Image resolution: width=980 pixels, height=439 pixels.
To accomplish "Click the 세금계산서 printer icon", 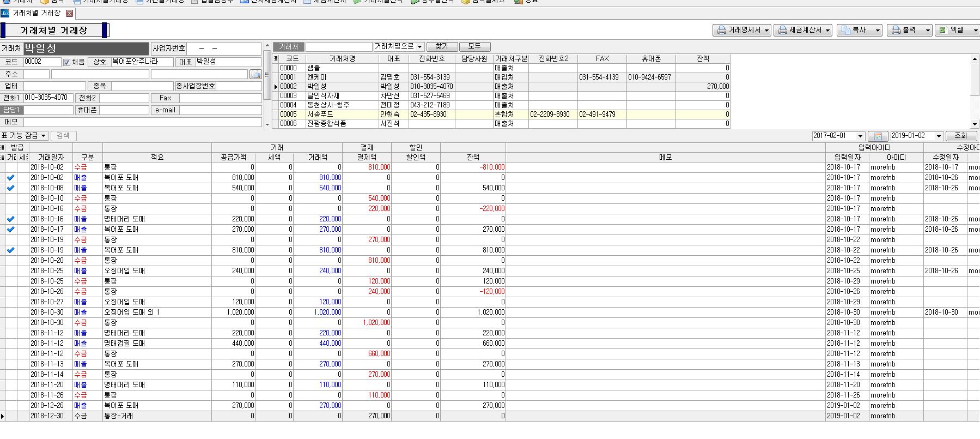I will pos(783,31).
